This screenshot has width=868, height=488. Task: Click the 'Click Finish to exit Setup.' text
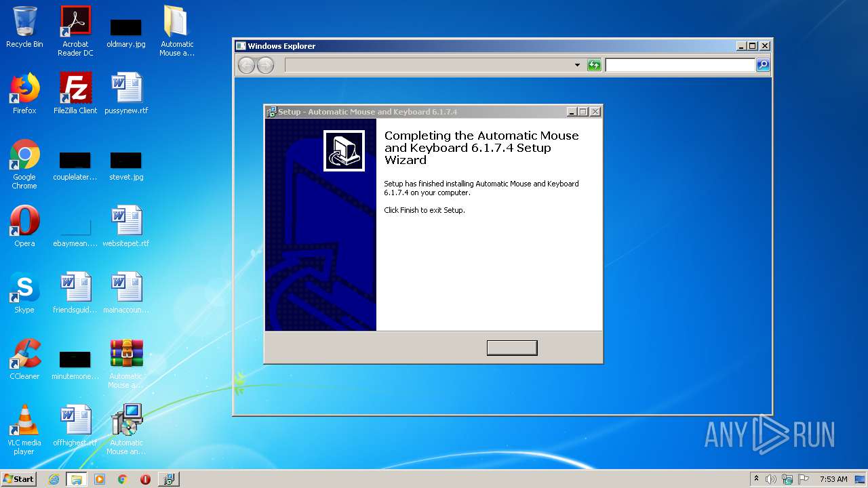pyautogui.click(x=425, y=210)
